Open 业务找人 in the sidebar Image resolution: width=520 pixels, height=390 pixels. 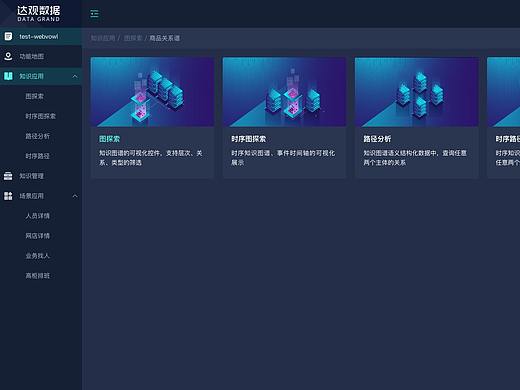pos(37,256)
